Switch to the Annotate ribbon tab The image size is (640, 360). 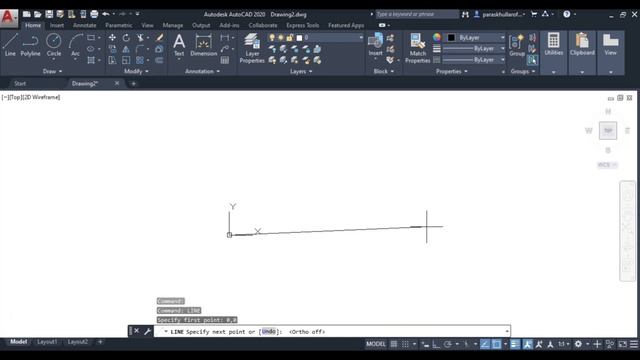pyautogui.click(x=84, y=25)
